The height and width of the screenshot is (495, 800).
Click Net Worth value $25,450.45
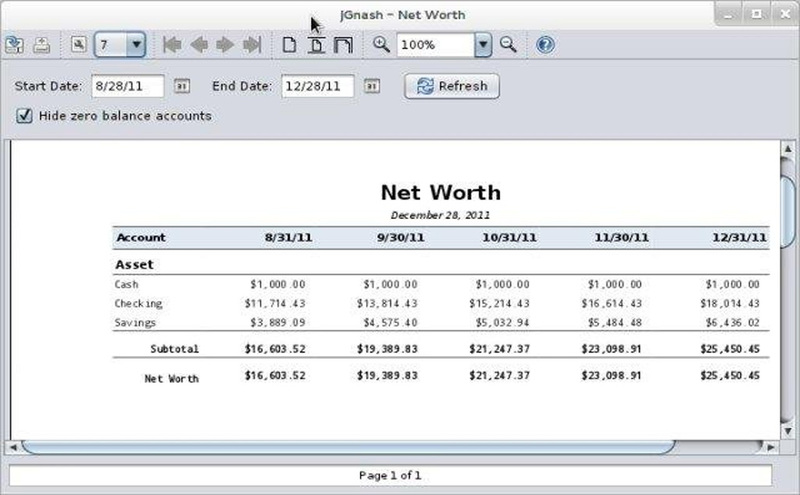(x=730, y=376)
